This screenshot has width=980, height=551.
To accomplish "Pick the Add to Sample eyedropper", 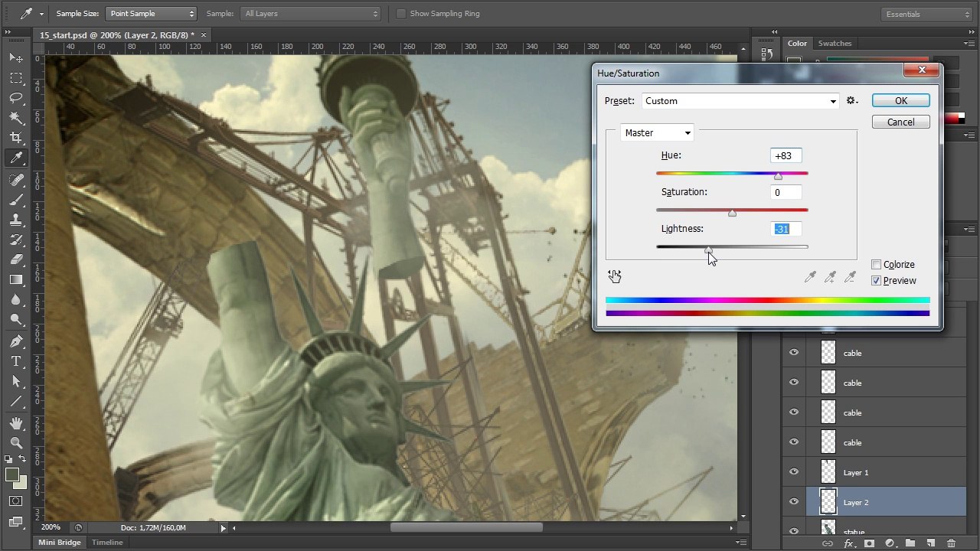I will coord(830,277).
